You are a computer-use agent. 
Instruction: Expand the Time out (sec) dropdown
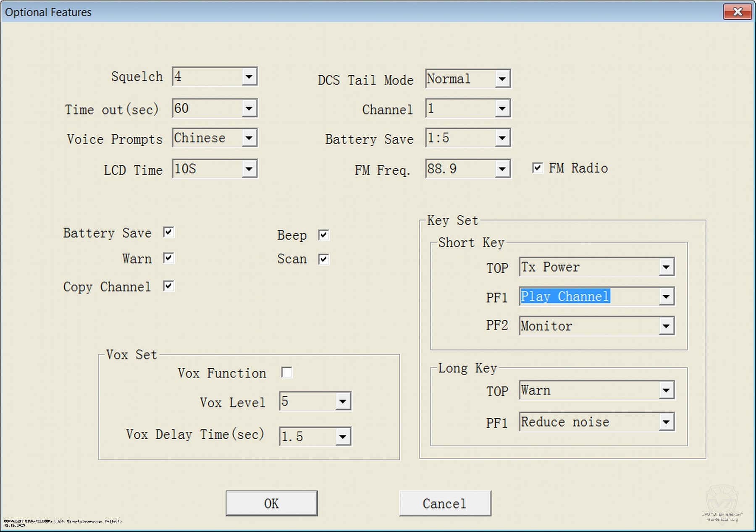(249, 109)
